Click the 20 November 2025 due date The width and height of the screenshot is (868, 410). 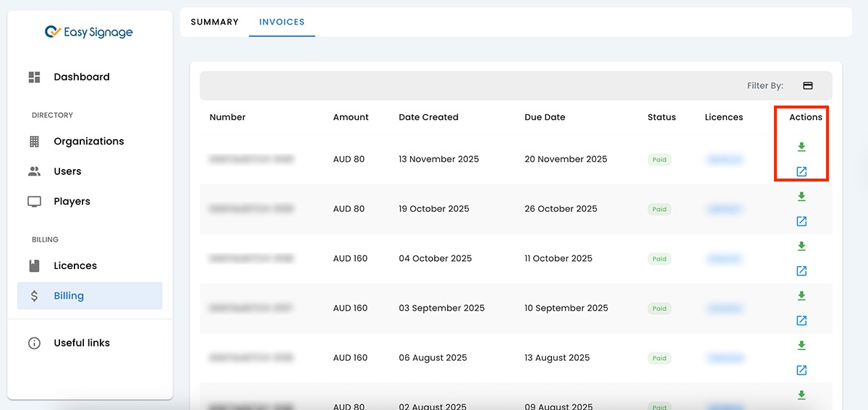566,159
